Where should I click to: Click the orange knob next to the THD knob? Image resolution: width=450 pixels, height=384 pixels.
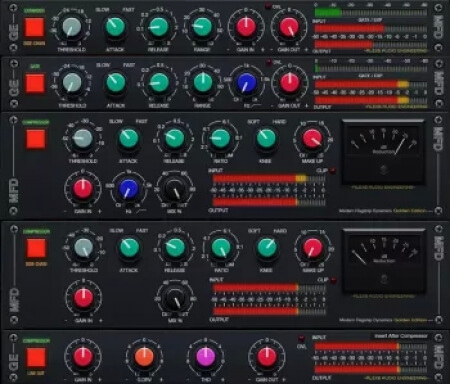(x=144, y=357)
